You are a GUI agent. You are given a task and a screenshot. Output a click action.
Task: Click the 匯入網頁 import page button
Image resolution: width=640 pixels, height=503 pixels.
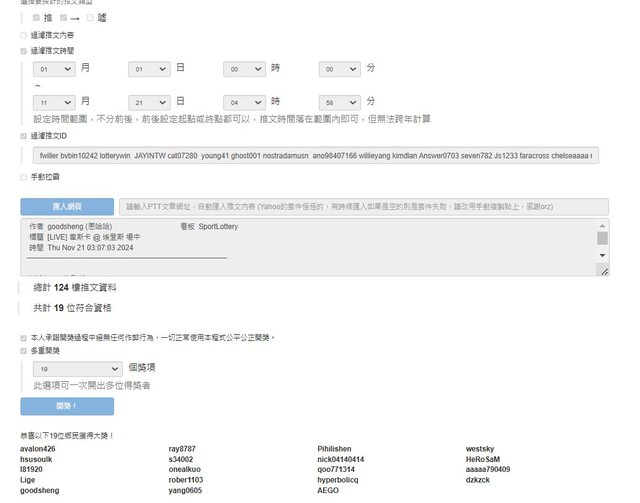click(x=67, y=206)
